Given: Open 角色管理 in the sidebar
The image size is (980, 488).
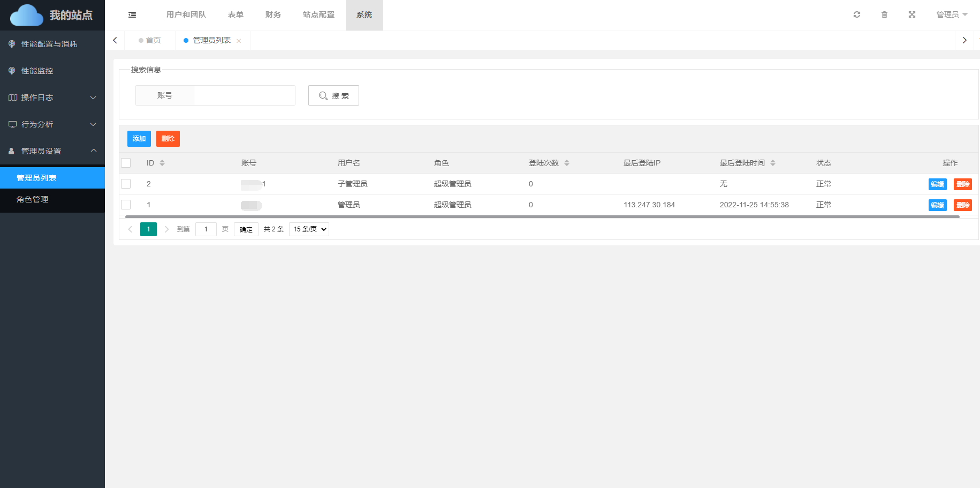Looking at the screenshot, I should [33, 199].
